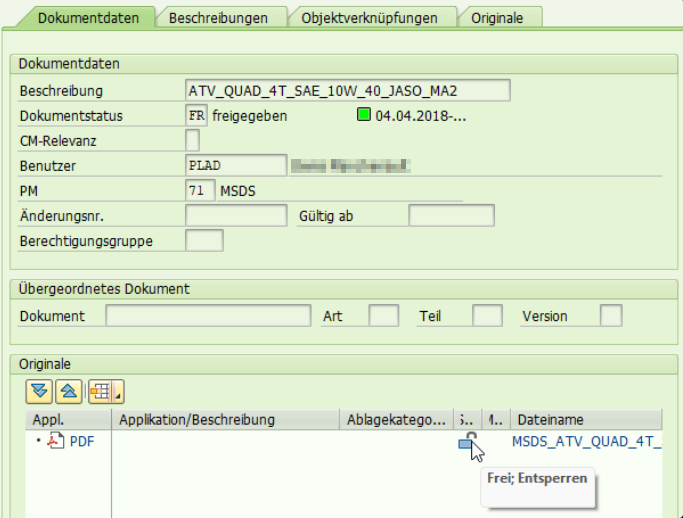Open the MSDS_ATV_QUAD_4T file name link
The image size is (683, 518).
coord(586,442)
